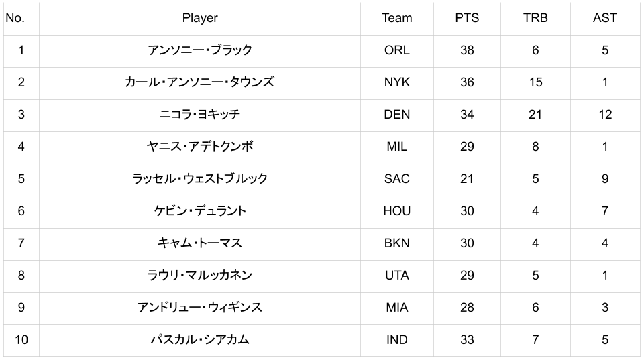
Task: Select the ヤニス・アデトクンボ cell
Action: 200,147
